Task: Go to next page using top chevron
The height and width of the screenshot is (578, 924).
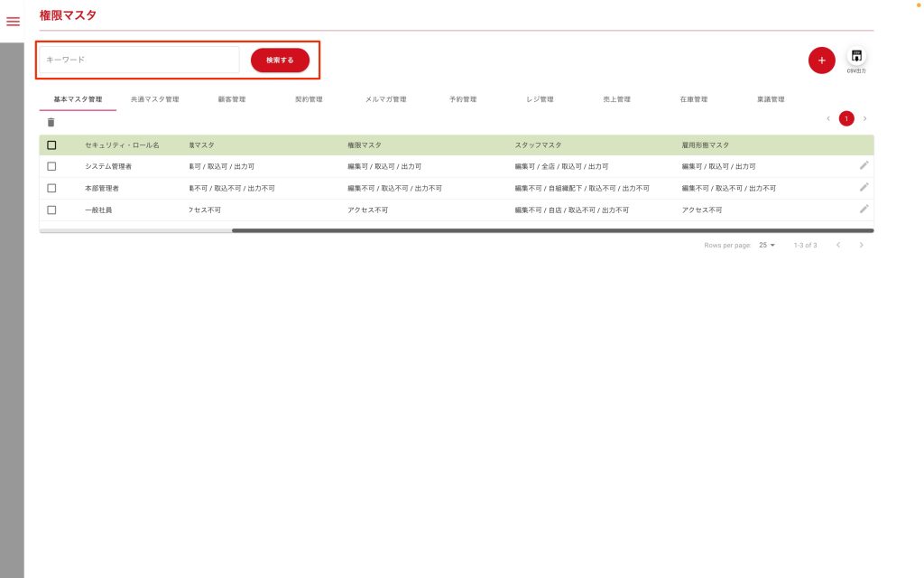Action: click(x=864, y=118)
